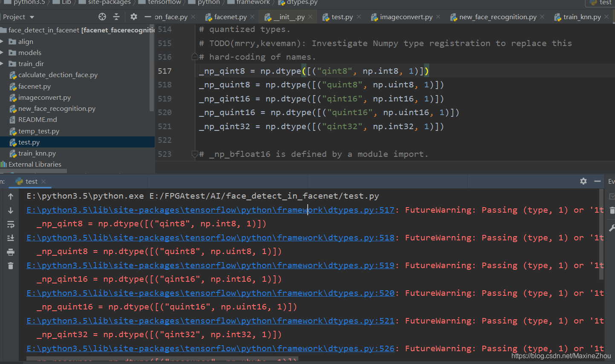Open dtypes.py:518 warning link
Image resolution: width=615 pixels, height=364 pixels.
tap(211, 237)
